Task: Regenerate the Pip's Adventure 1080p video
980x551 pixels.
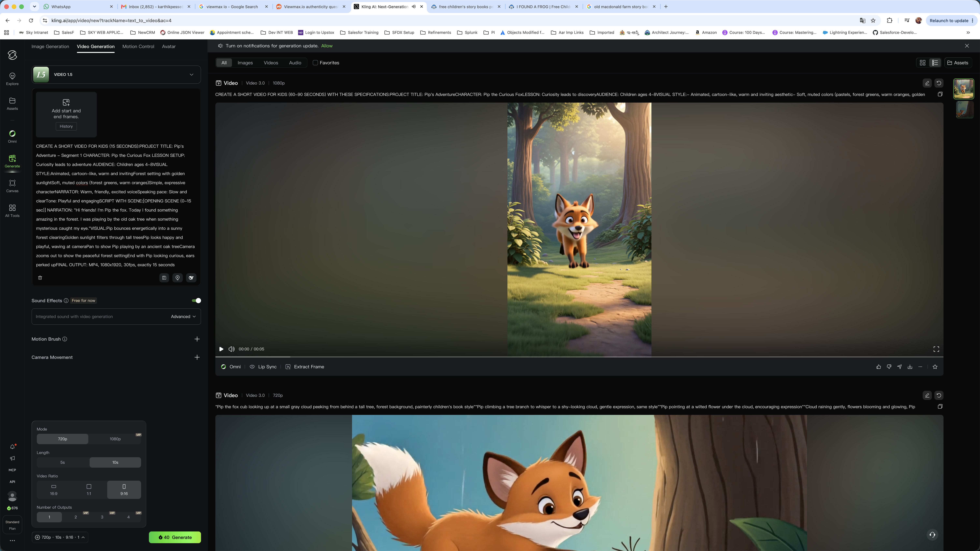Action: tap(939, 83)
